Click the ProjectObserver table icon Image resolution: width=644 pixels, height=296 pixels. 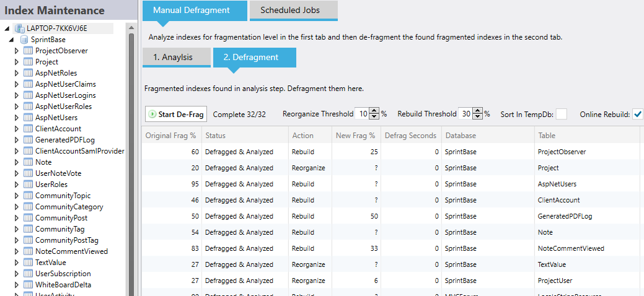(x=28, y=51)
